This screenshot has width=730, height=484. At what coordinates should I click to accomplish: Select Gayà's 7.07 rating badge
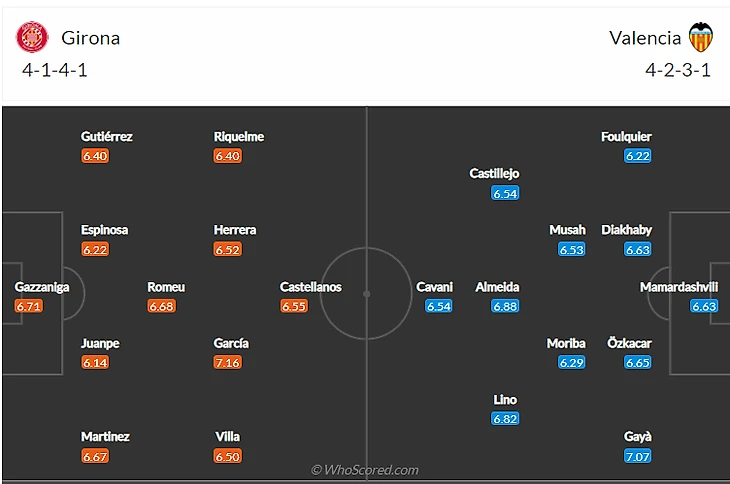638,456
